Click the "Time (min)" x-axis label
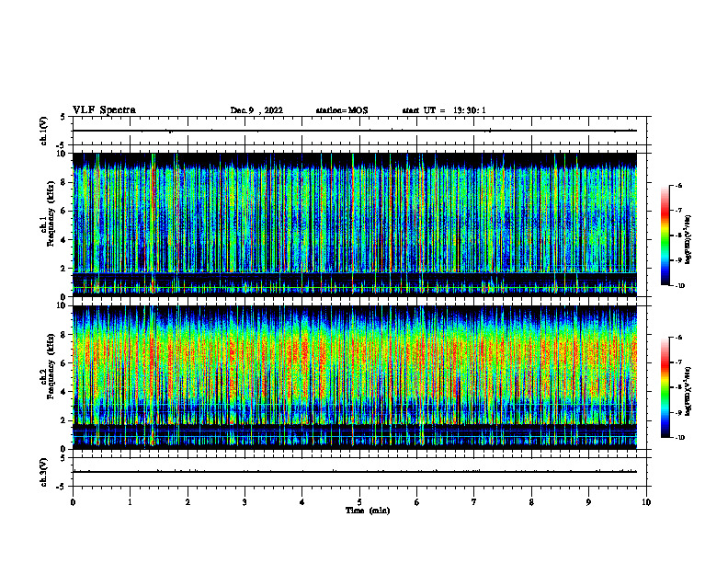Screen dimensions: 728x563 tap(368, 511)
